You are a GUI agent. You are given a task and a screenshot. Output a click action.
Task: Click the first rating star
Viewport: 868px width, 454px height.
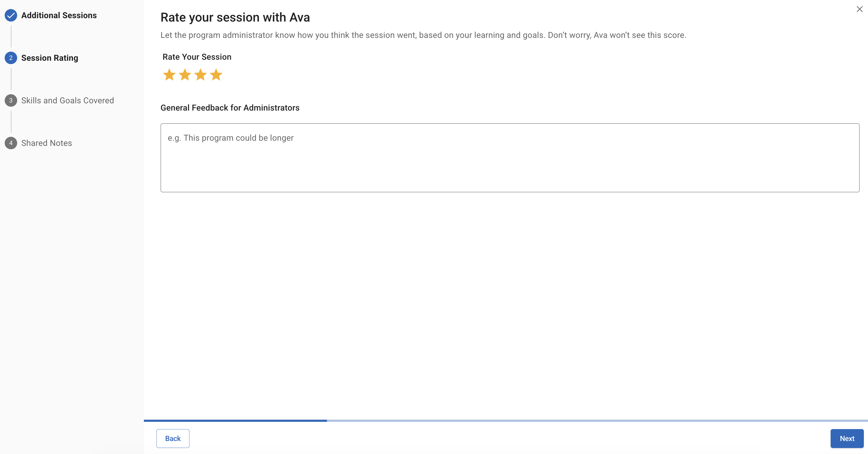169,75
